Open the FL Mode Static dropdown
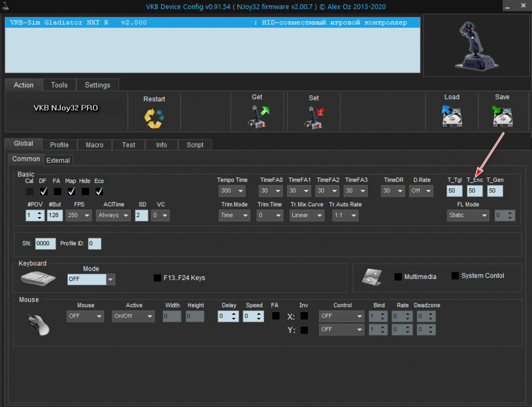This screenshot has height=407, width=532. click(468, 215)
